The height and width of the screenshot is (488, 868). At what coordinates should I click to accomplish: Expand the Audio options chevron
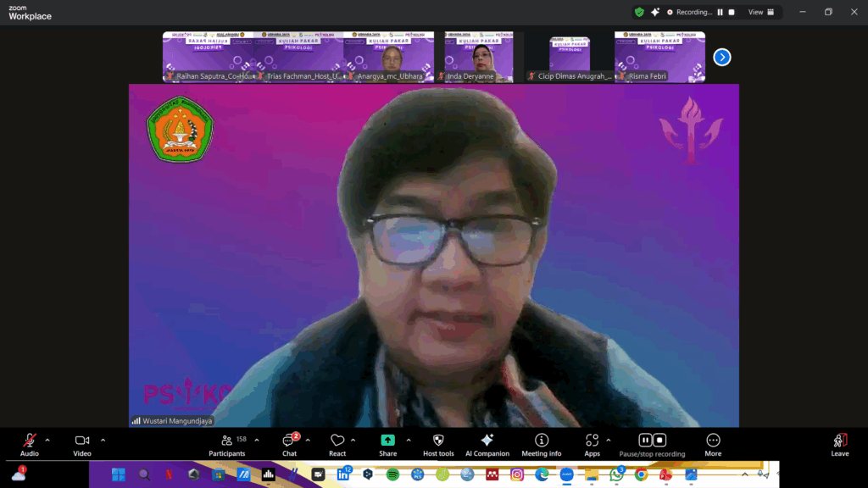click(47, 440)
